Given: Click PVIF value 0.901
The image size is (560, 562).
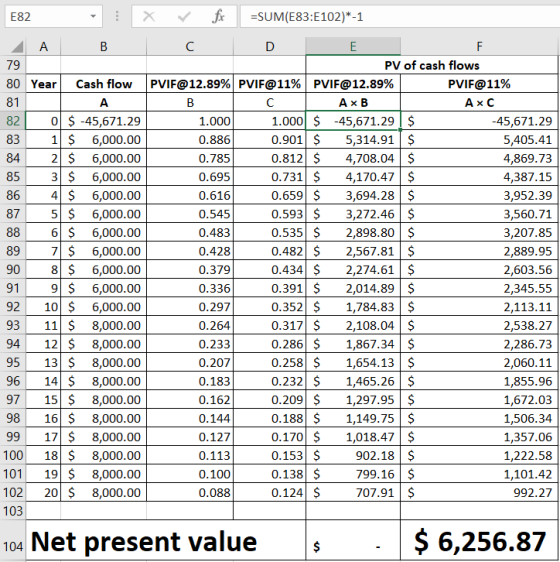Looking at the screenshot, I should [x=270, y=139].
